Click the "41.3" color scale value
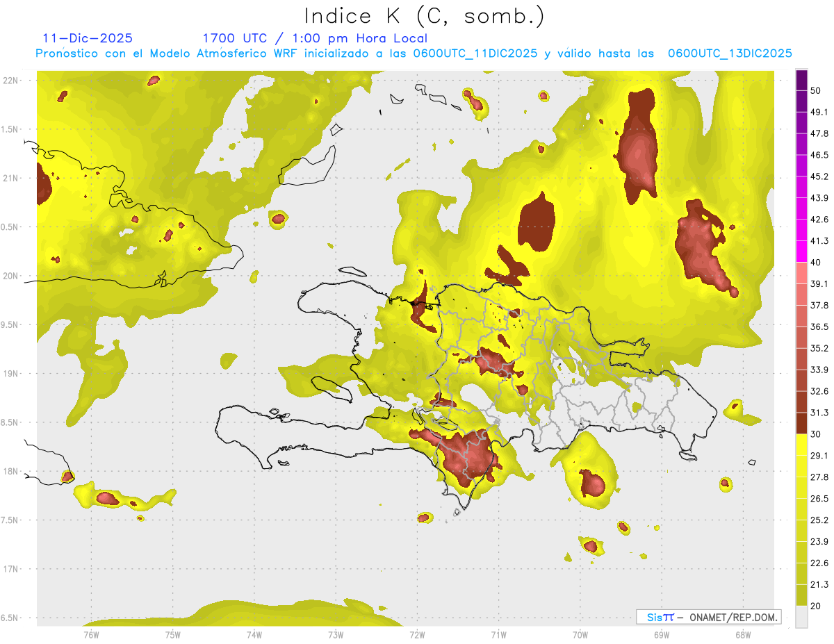Viewport: 834px width, 644px height. point(819,241)
